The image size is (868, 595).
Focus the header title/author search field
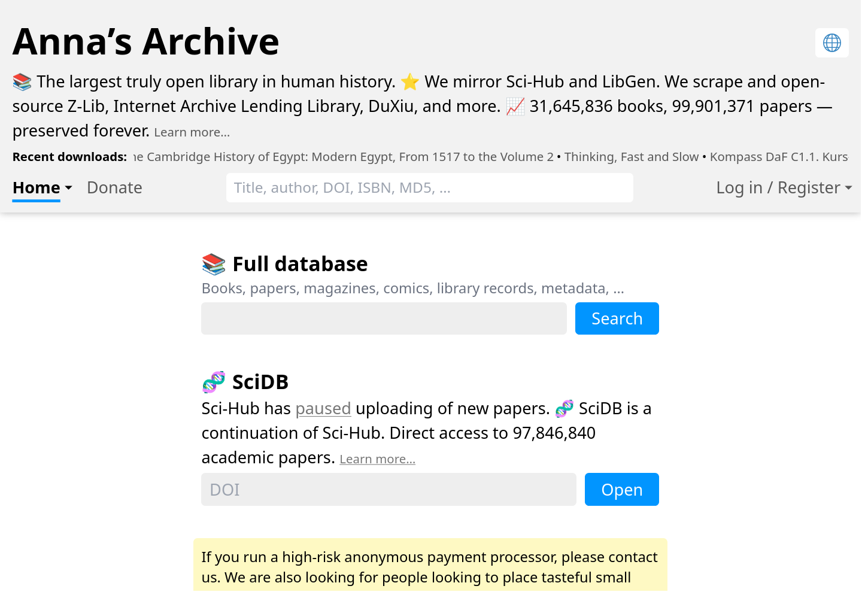(429, 188)
